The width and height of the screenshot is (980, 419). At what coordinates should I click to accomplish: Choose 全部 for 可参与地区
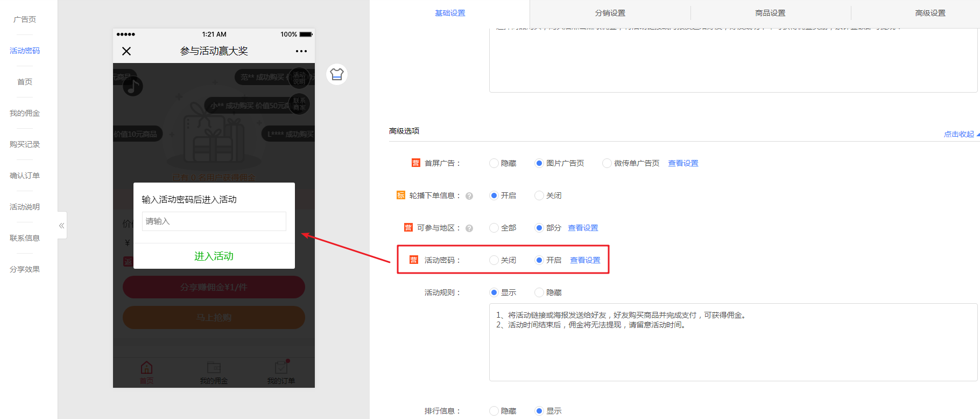493,228
